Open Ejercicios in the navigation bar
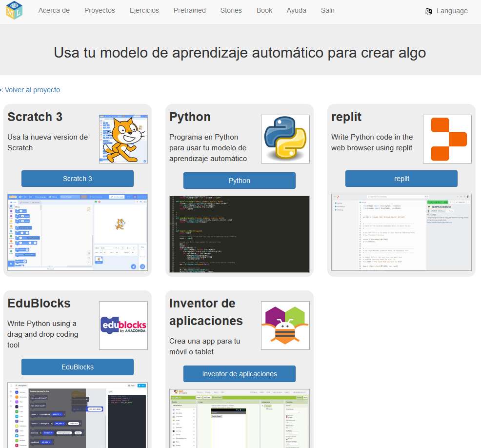 [144, 10]
